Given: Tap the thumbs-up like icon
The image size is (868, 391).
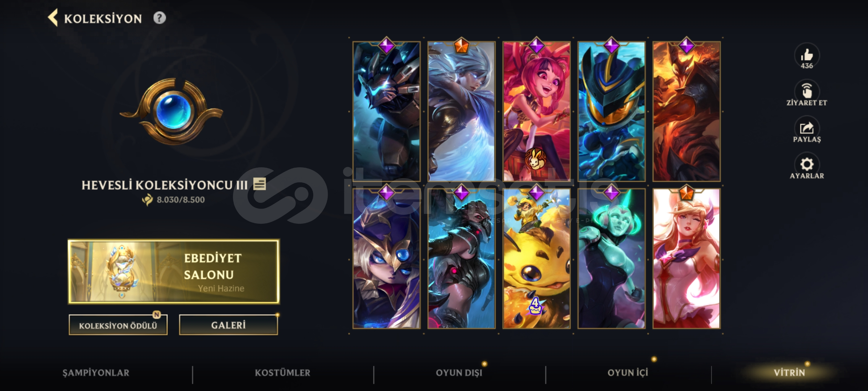Looking at the screenshot, I should point(807,55).
